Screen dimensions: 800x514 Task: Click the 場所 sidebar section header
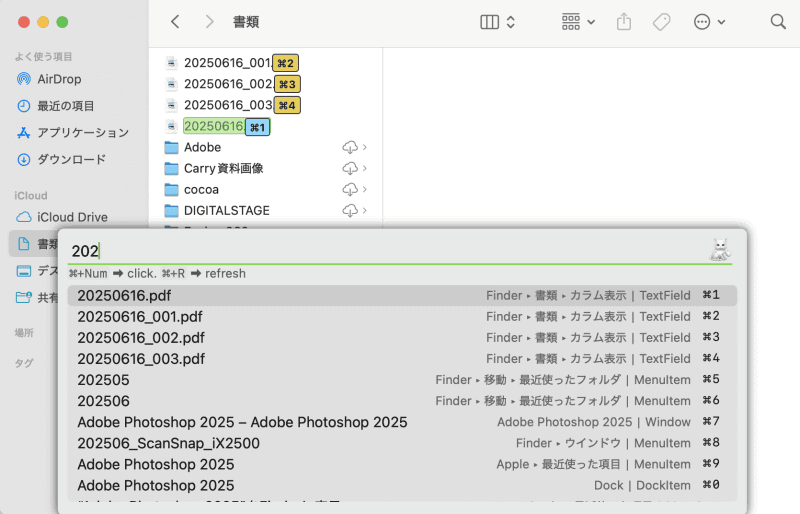pyautogui.click(x=24, y=333)
